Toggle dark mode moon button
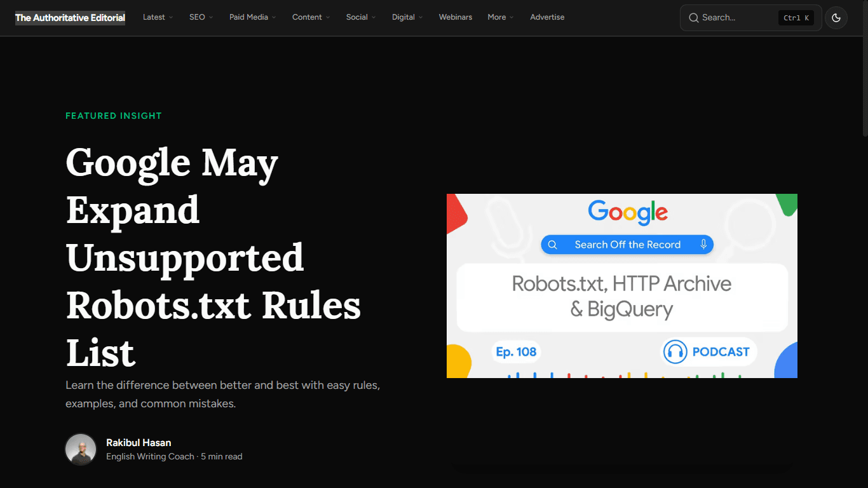The width and height of the screenshot is (868, 488). 836,18
